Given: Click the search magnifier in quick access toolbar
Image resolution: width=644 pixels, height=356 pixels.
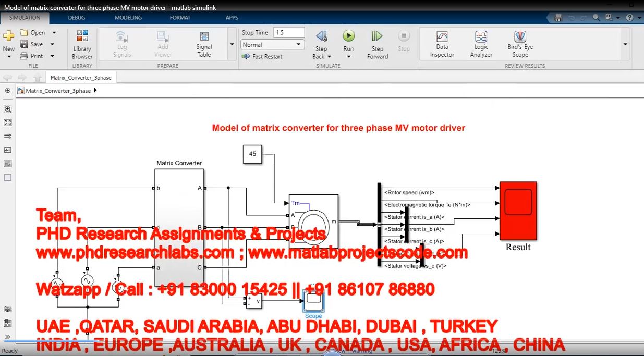Looking at the screenshot, I should pyautogui.click(x=597, y=17).
